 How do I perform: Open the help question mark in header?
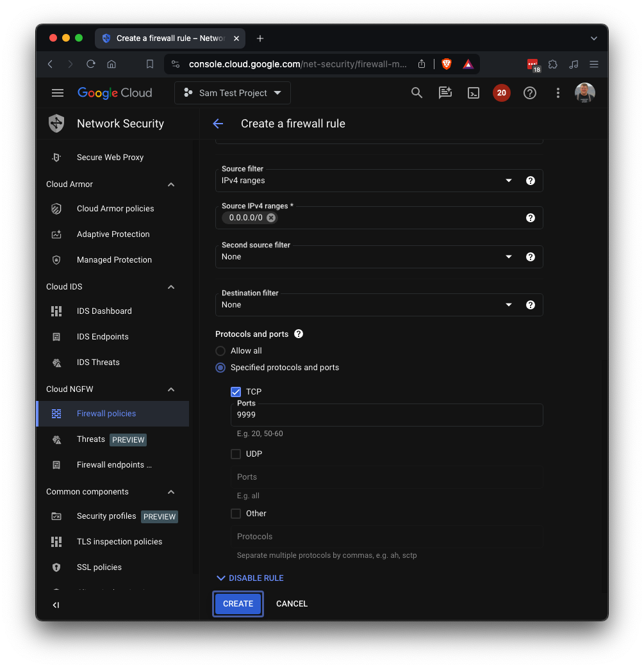click(529, 93)
